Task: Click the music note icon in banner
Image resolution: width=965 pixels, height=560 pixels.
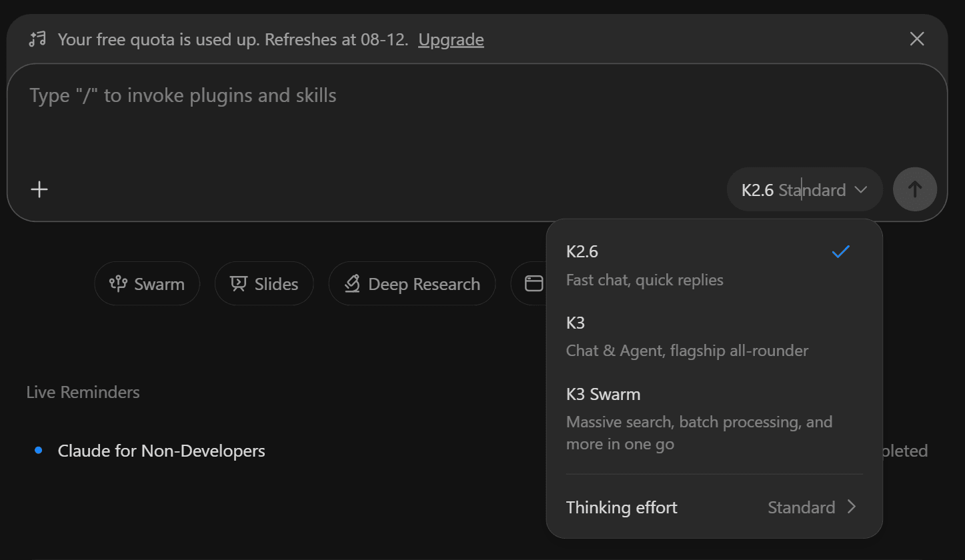Action: (37, 39)
